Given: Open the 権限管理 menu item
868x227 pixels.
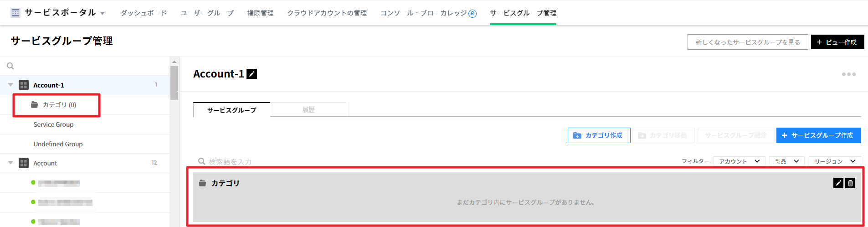Looking at the screenshot, I should pyautogui.click(x=260, y=13).
